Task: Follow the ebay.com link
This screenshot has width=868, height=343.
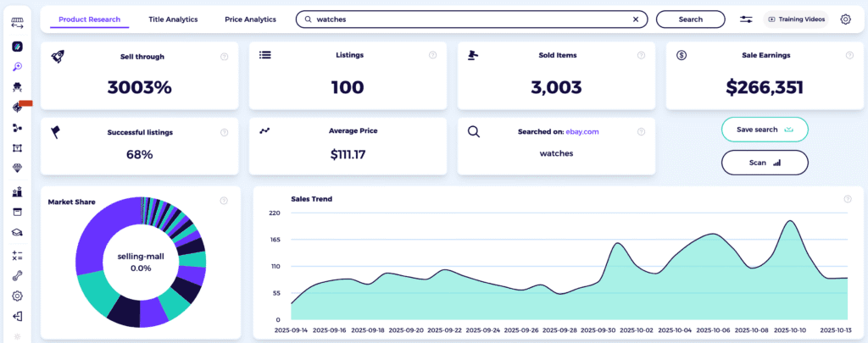Action: 581,131
